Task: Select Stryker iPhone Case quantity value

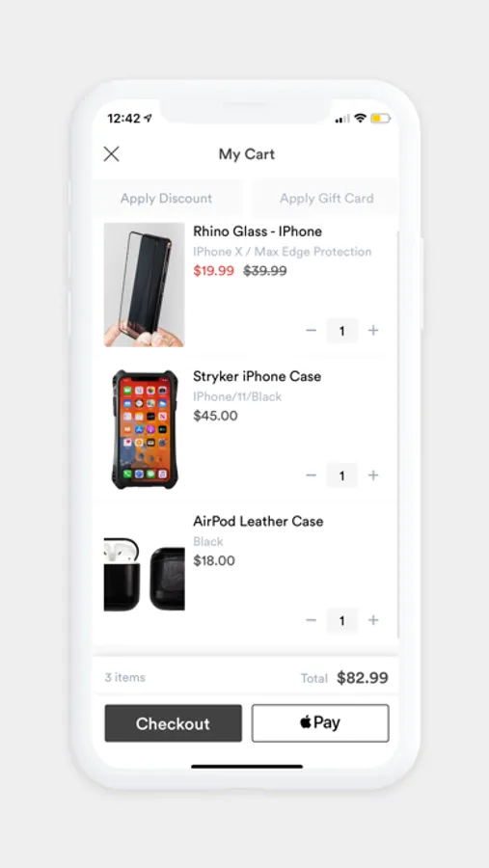Action: pos(341,475)
